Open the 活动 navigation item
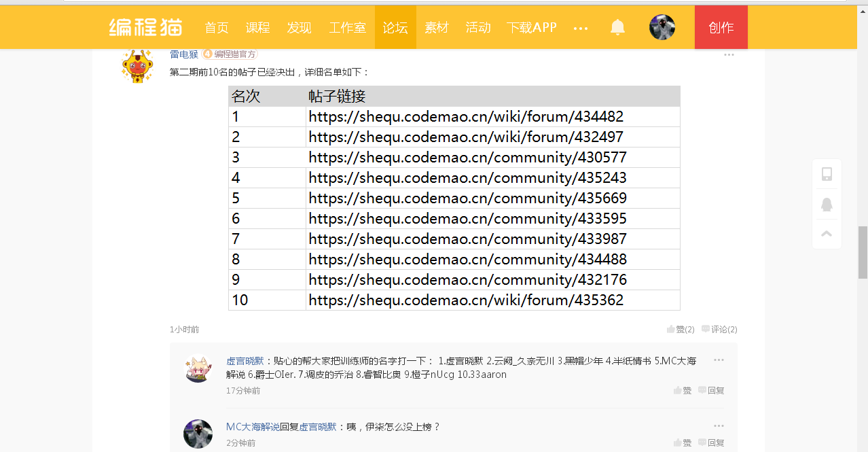Screen dimensions: 868x452 (478, 27)
